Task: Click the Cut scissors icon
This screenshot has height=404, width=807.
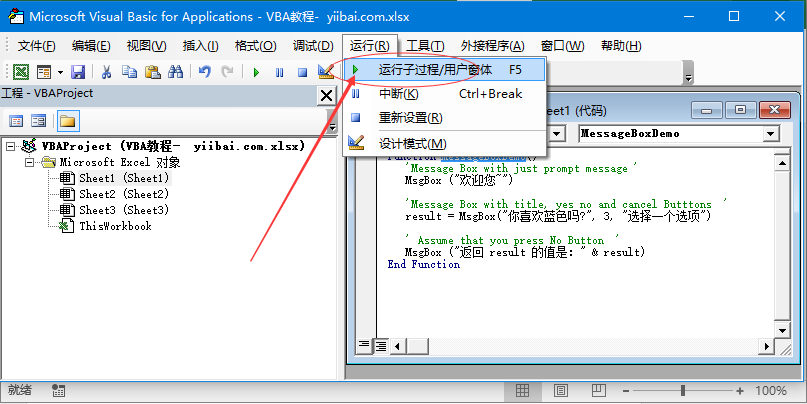Action: click(106, 72)
